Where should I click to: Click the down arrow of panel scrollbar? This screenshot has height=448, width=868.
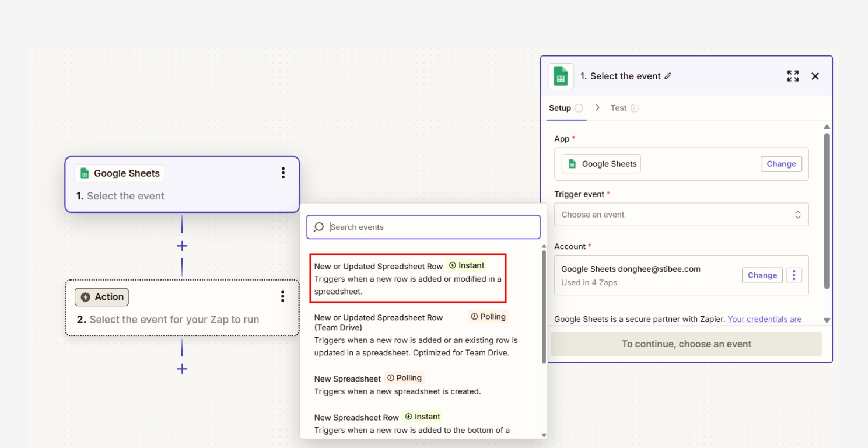[x=827, y=320]
